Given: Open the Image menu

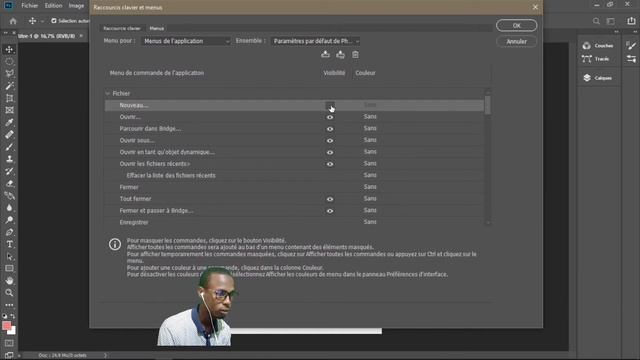Looking at the screenshot, I should [76, 6].
